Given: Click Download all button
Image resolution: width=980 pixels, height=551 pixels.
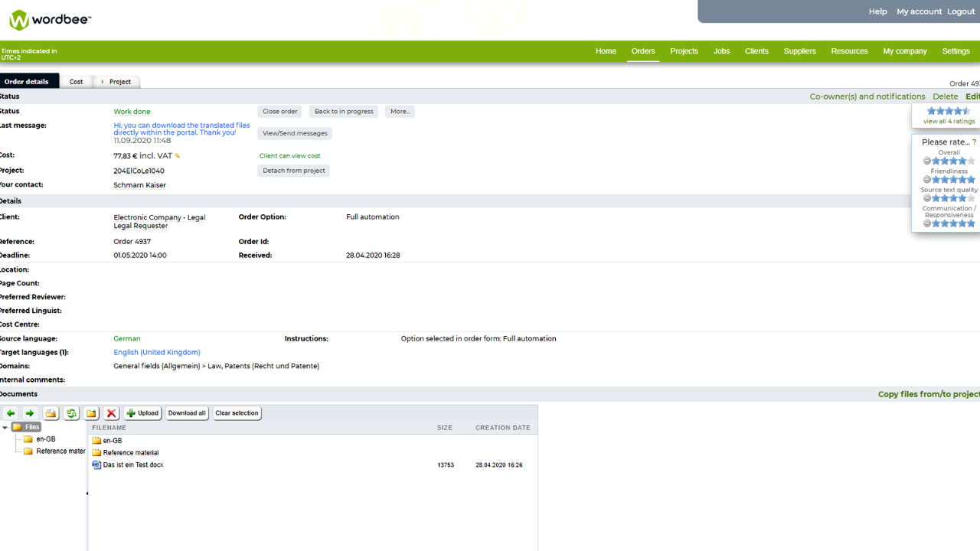Looking at the screenshot, I should point(187,413).
